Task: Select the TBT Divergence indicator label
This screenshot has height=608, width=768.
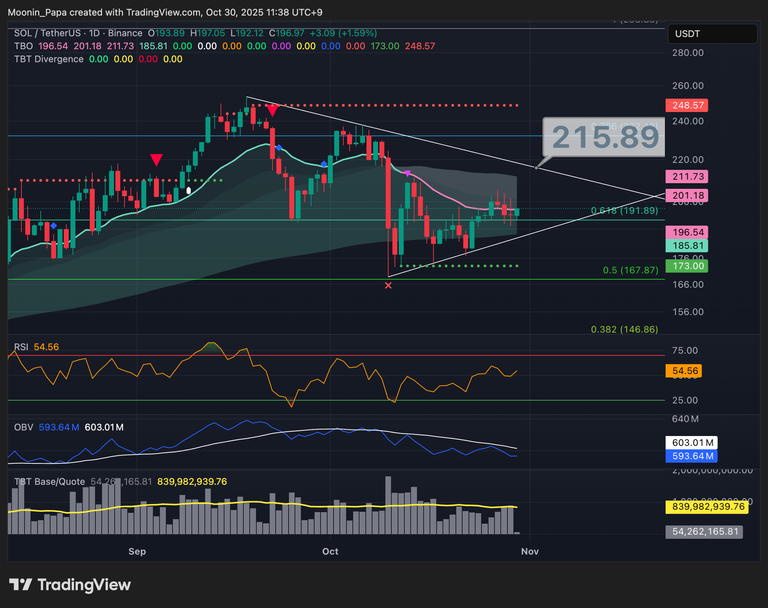Action: [47, 59]
